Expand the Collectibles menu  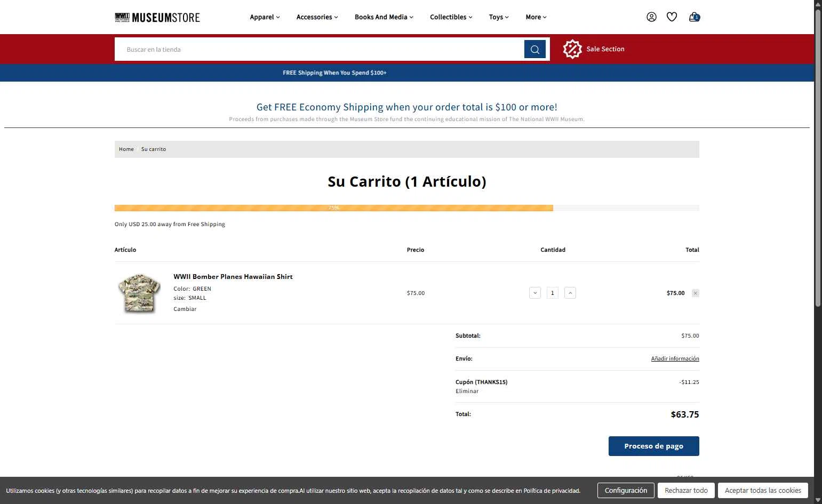[451, 17]
